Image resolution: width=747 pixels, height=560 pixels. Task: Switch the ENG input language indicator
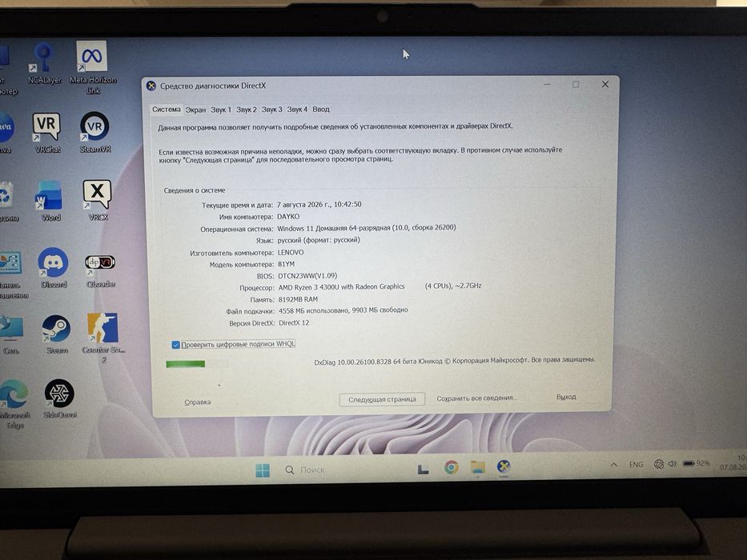pyautogui.click(x=636, y=464)
